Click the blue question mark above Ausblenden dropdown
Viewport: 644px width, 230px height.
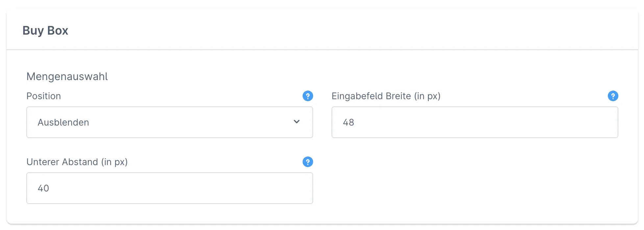point(308,96)
